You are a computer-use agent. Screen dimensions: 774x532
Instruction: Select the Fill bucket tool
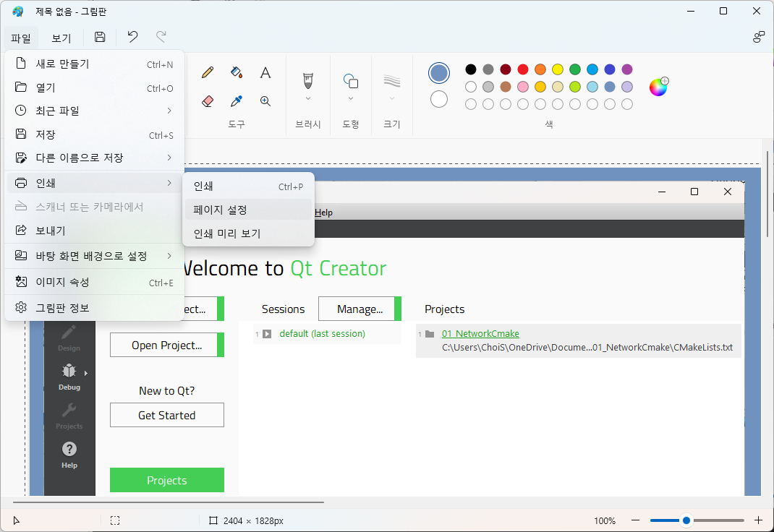237,73
